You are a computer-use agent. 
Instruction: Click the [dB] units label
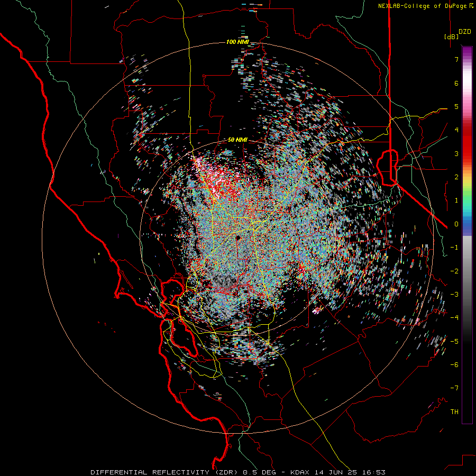pos(452,36)
